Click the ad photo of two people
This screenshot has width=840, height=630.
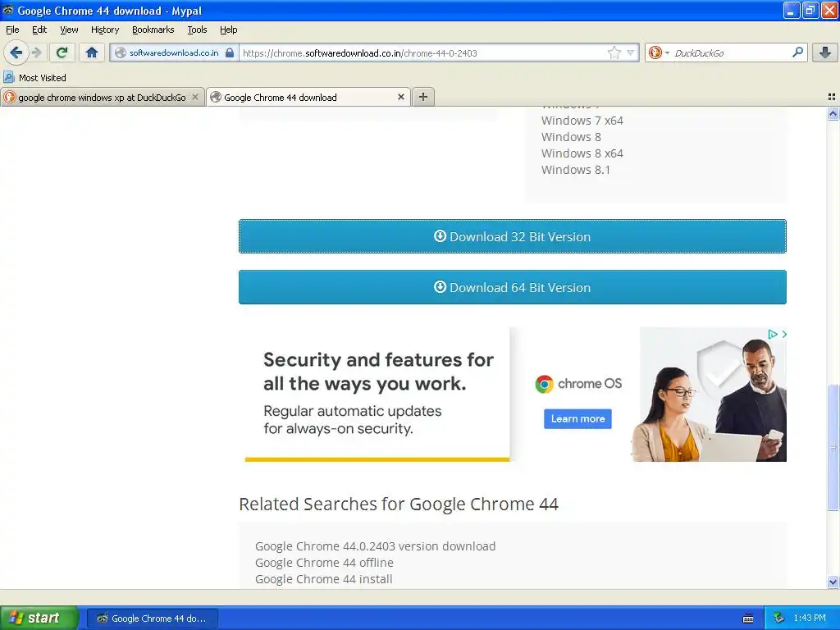(709, 395)
